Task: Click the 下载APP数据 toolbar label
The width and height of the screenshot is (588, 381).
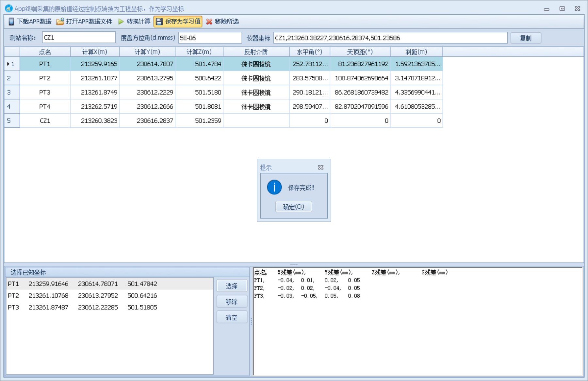Action: click(x=34, y=22)
